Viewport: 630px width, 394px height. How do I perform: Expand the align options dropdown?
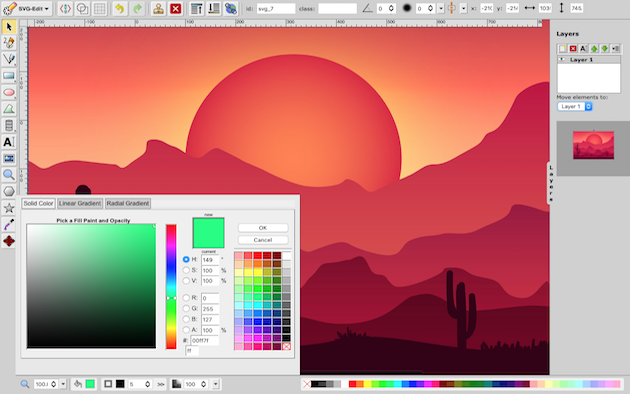tap(464, 8)
